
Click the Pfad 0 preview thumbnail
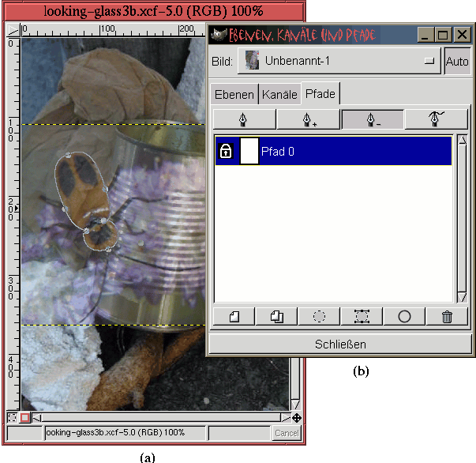[x=249, y=151]
